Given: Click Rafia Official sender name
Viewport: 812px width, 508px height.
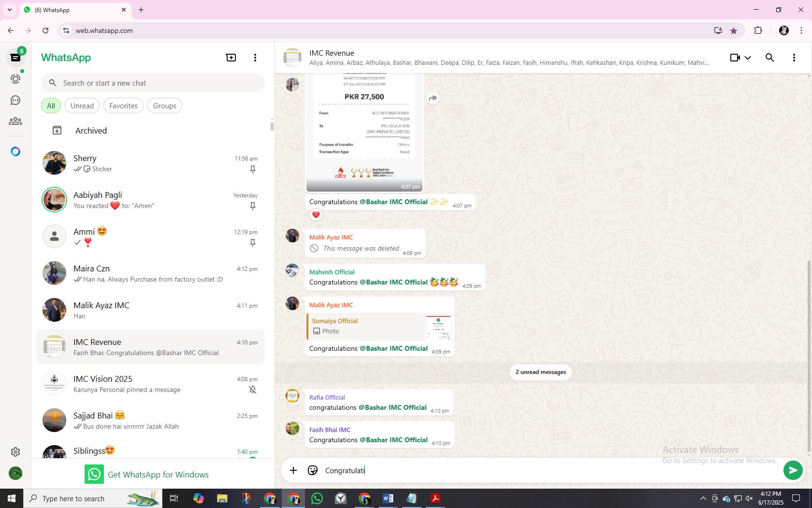Looking at the screenshot, I should 327,398.
